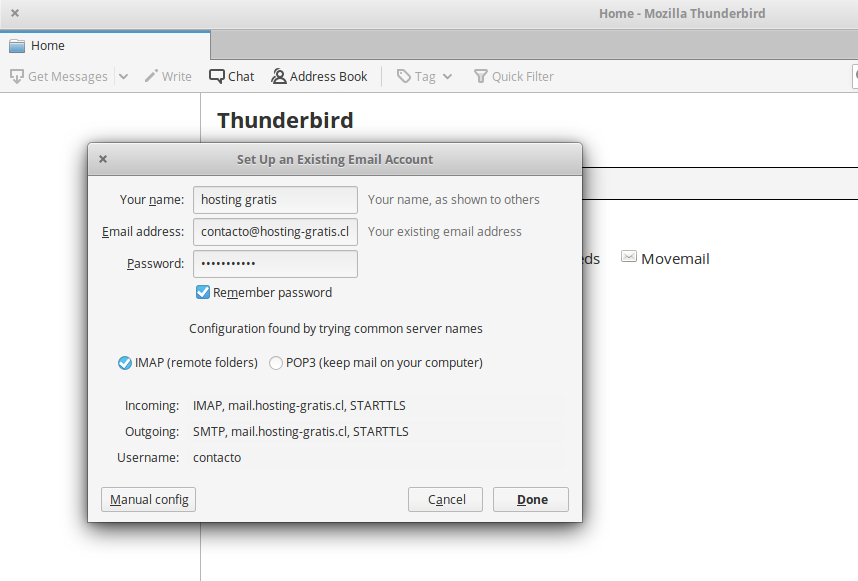Screen dimensions: 858x581
Task: Open the Address Book
Action: tap(319, 77)
